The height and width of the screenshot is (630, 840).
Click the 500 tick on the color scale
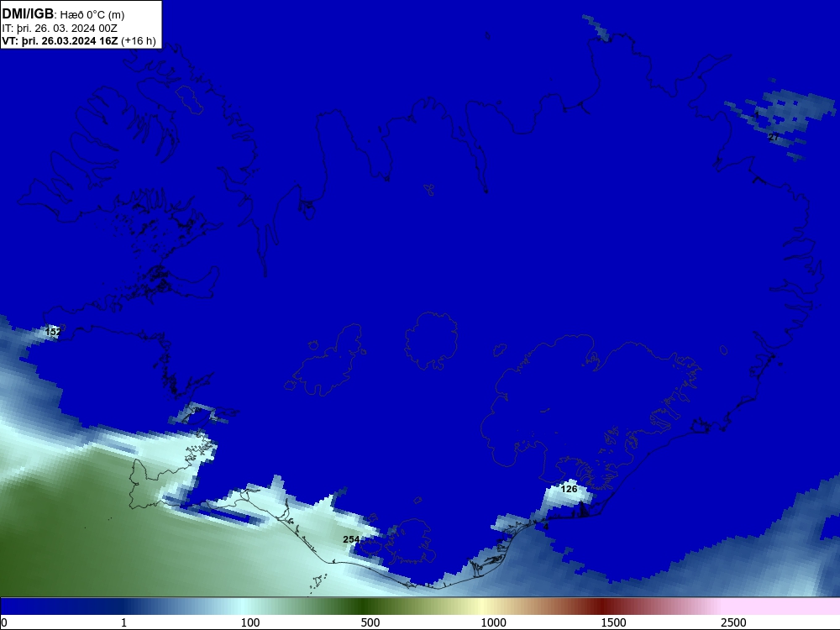pyautogui.click(x=370, y=622)
